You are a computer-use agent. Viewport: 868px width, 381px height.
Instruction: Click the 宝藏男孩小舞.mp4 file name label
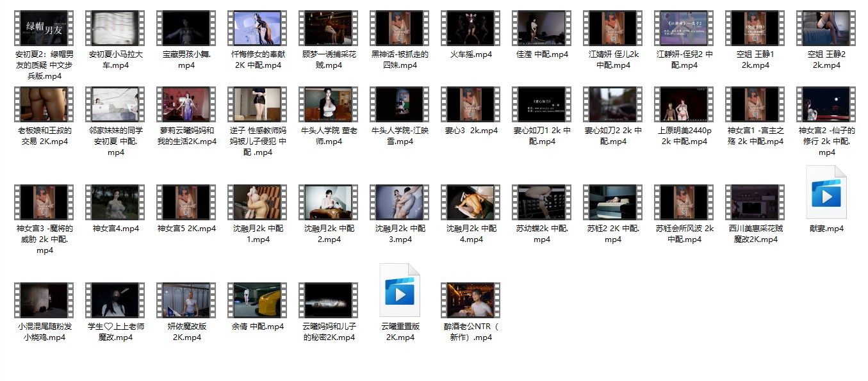pyautogui.click(x=186, y=60)
